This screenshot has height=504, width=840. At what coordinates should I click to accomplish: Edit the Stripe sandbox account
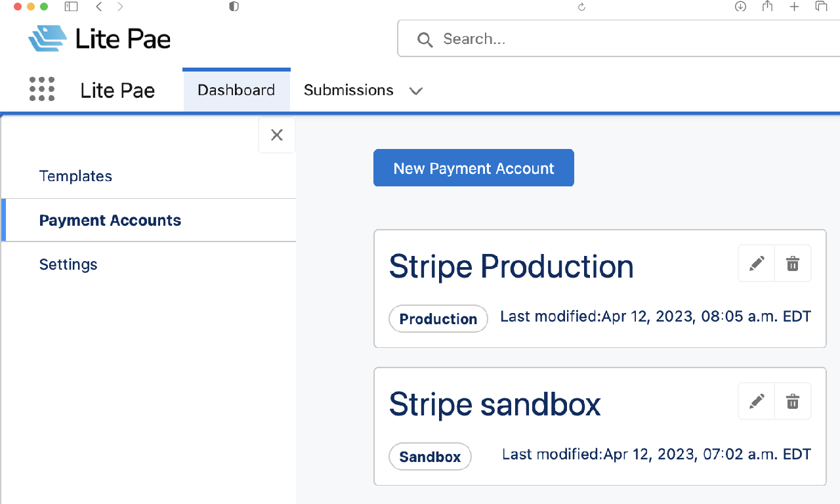[757, 401]
